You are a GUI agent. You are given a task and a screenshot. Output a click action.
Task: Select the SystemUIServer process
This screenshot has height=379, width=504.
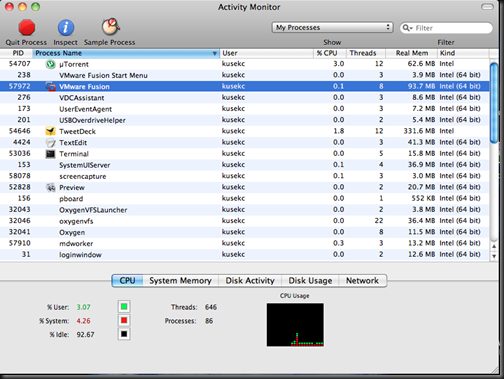(x=245, y=165)
